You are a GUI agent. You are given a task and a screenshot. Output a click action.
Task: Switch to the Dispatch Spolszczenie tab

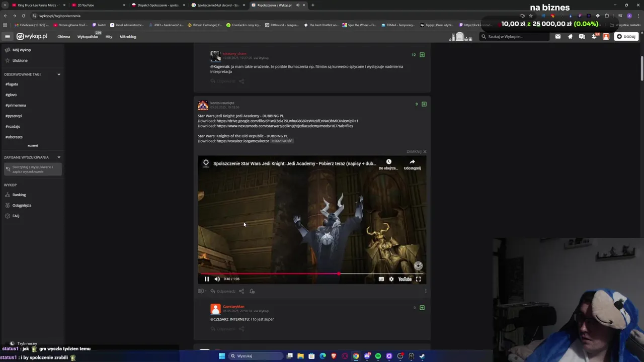(x=157, y=5)
